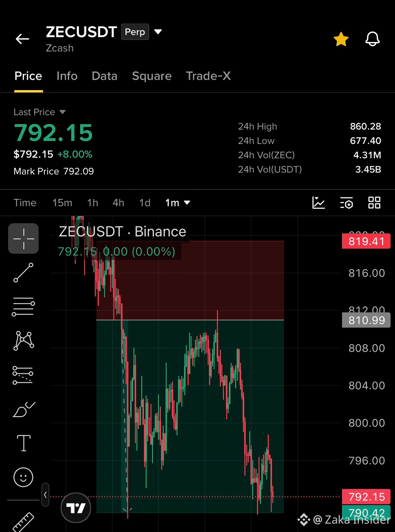Image resolution: width=395 pixels, height=532 pixels.
Task: Open chart settings icon with gear
Action: tap(346, 203)
